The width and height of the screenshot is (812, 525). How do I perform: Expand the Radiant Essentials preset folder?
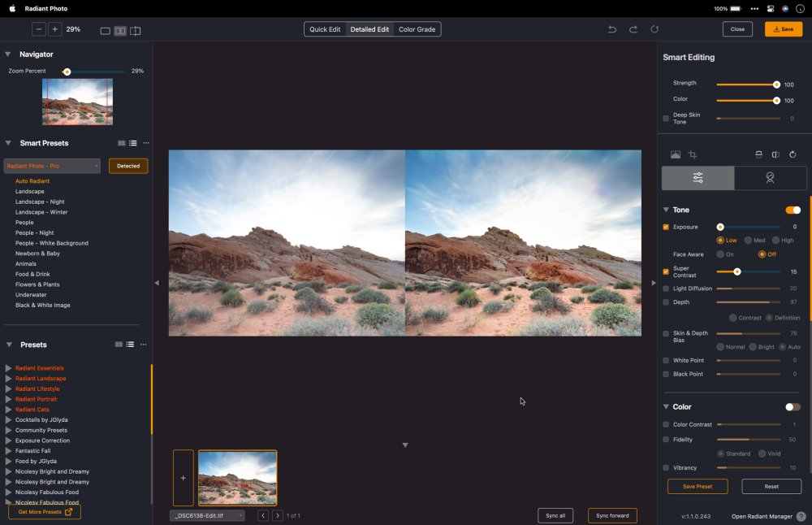click(x=8, y=368)
